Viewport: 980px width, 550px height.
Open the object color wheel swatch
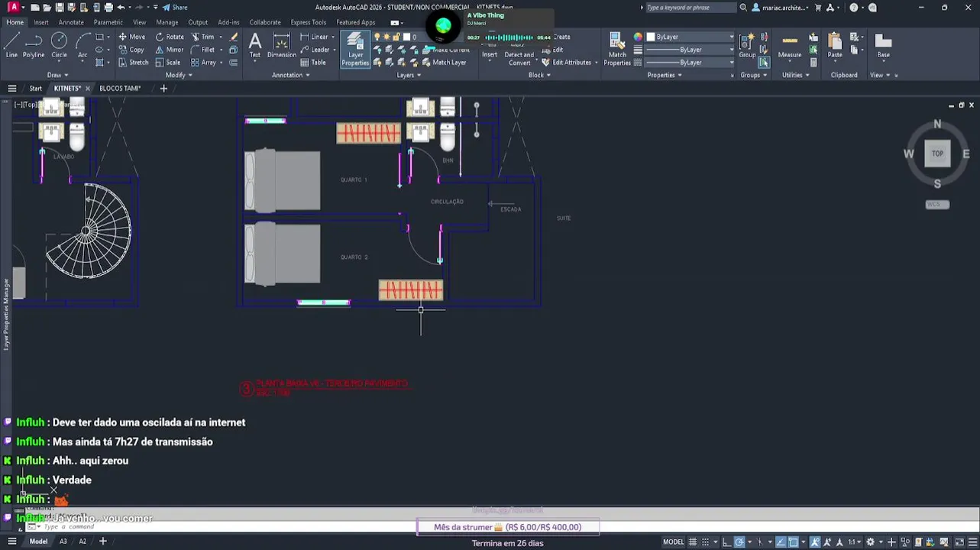(x=638, y=37)
